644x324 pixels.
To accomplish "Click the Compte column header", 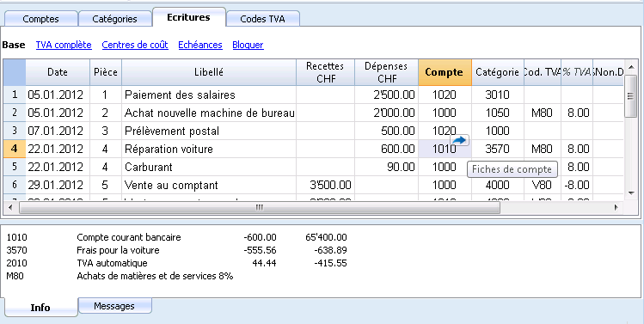I will (x=445, y=72).
